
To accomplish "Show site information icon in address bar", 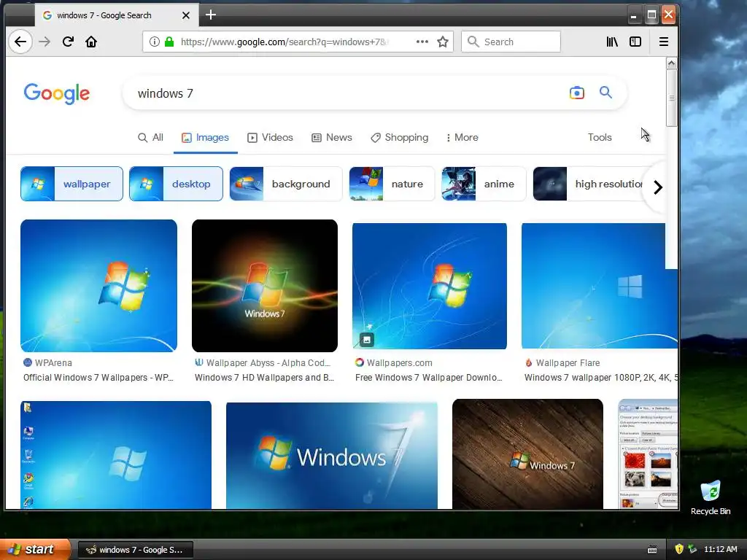I will pyautogui.click(x=155, y=42).
